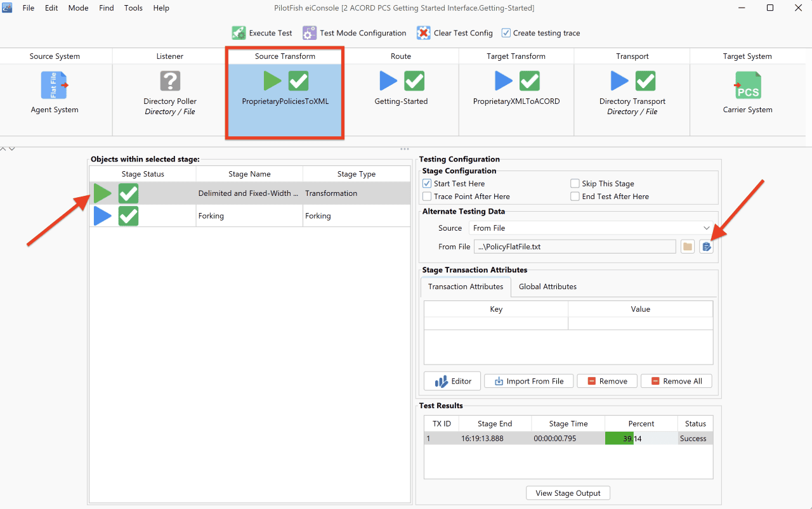Click the blue play arrow in Transport stage
The width and height of the screenshot is (812, 509).
pos(620,81)
